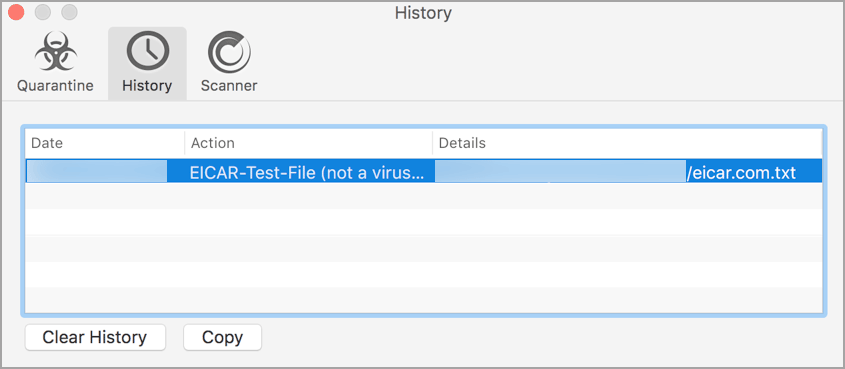Select the EICAR-Test-File action entry
Image resolution: width=845 pixels, height=369 pixels.
(307, 173)
